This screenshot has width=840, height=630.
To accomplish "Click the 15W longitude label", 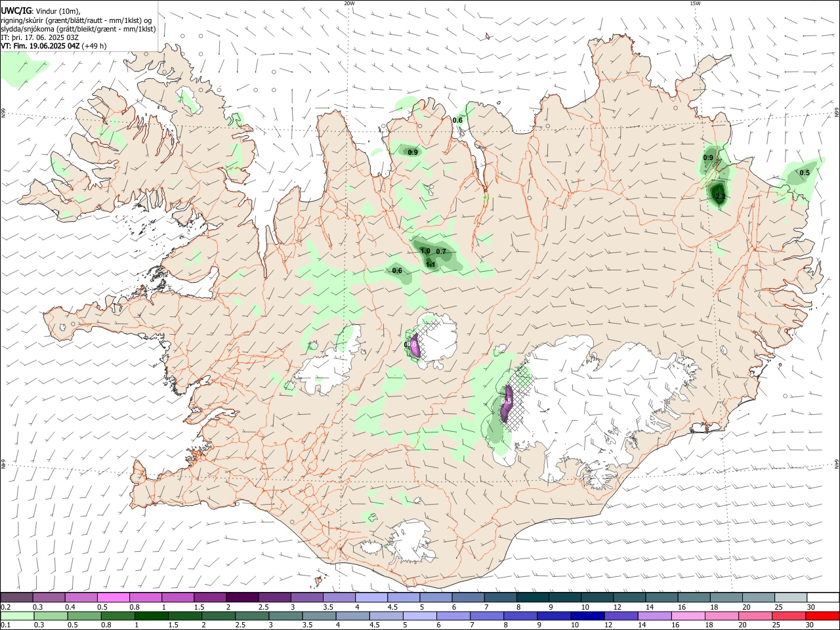I will pos(695,3).
